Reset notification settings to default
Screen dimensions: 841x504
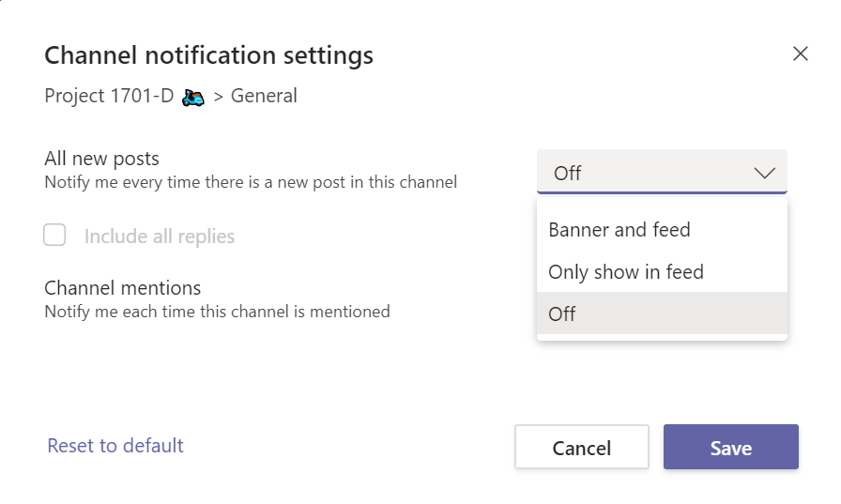tap(115, 446)
